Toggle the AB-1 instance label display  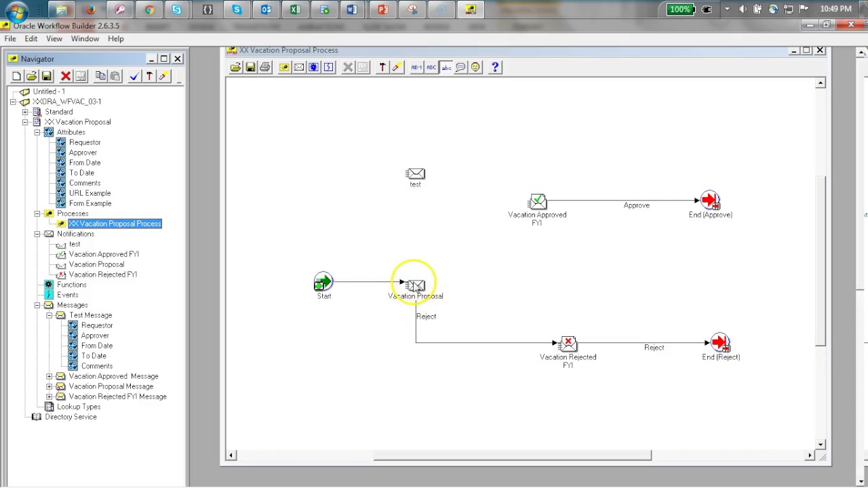click(x=416, y=67)
